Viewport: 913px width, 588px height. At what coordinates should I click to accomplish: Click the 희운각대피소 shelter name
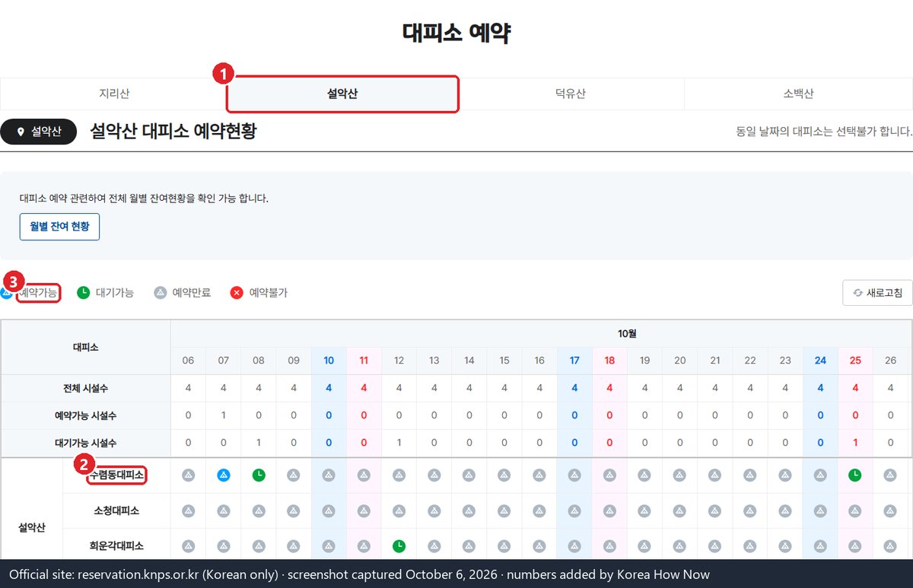pos(116,545)
